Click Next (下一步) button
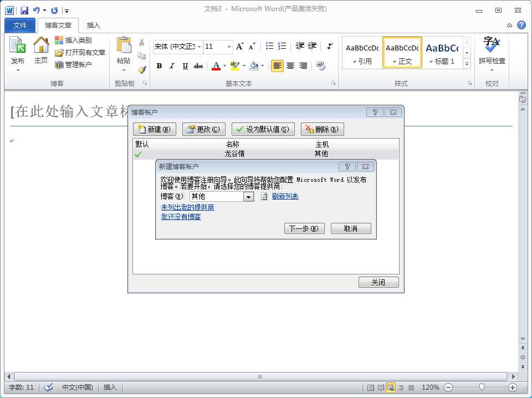Viewport: 532px width, 398px height. click(304, 228)
